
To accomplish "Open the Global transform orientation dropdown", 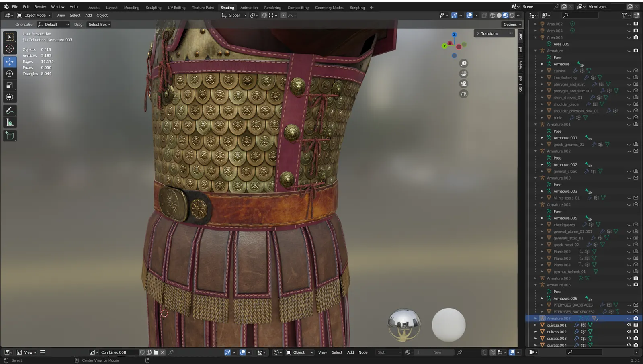I will [234, 15].
